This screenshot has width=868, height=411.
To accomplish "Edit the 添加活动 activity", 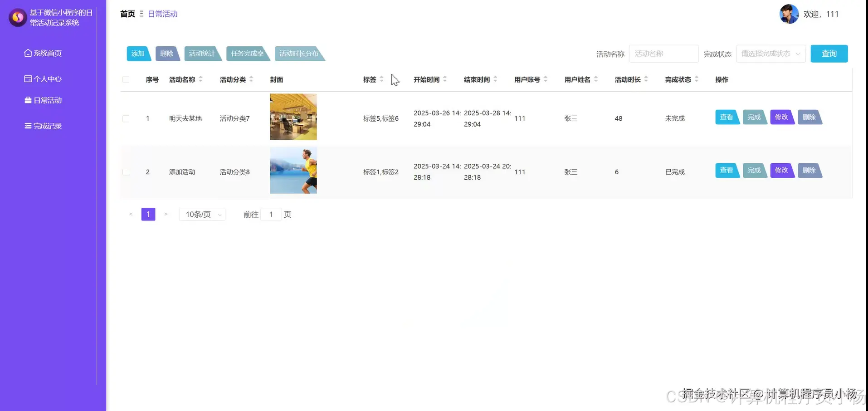I will [x=782, y=171].
